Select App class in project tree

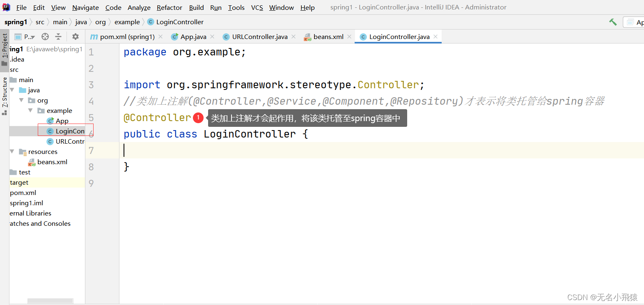[57, 121]
